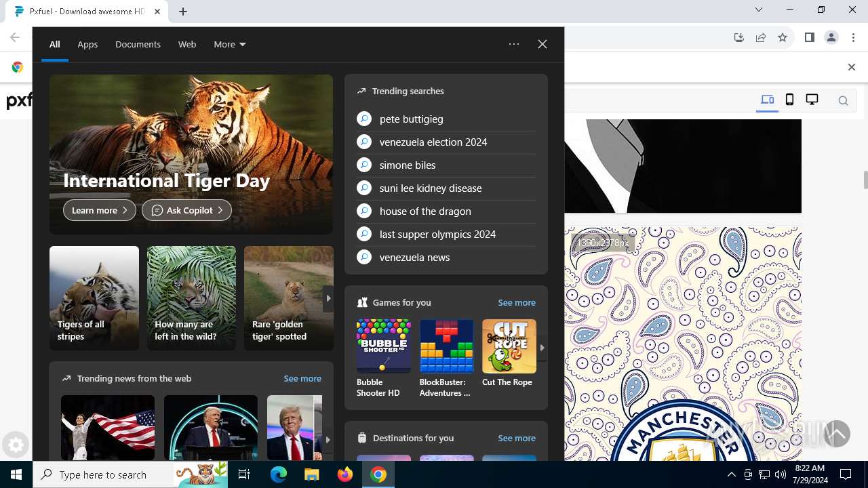Open the paisley Manchester City wallpaper image
The width and height of the screenshot is (868, 488).
click(x=683, y=344)
